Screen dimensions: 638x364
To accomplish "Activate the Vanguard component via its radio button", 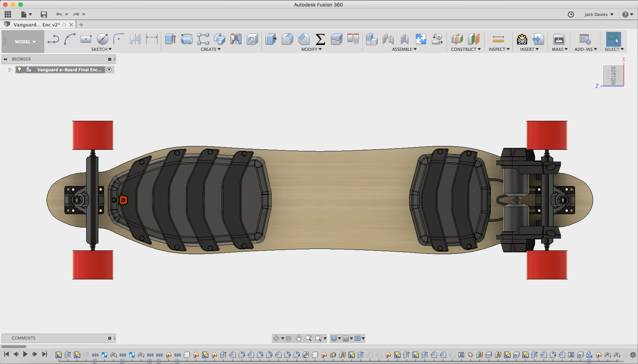I will (109, 70).
